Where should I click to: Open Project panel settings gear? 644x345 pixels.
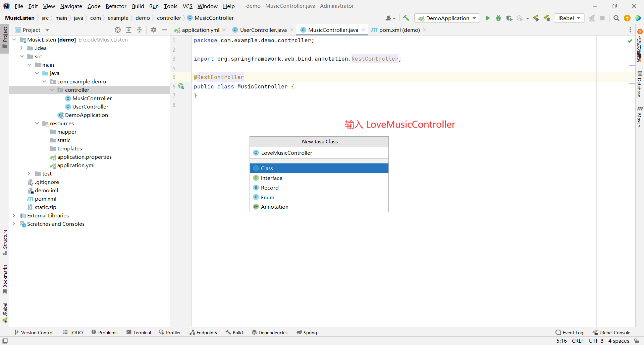pyautogui.click(x=154, y=30)
